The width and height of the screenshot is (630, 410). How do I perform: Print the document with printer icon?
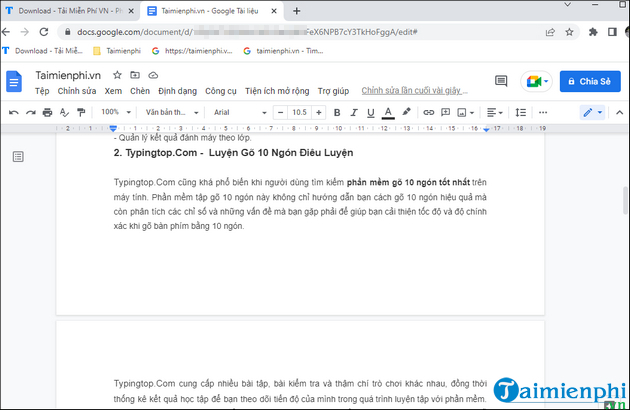click(47, 113)
